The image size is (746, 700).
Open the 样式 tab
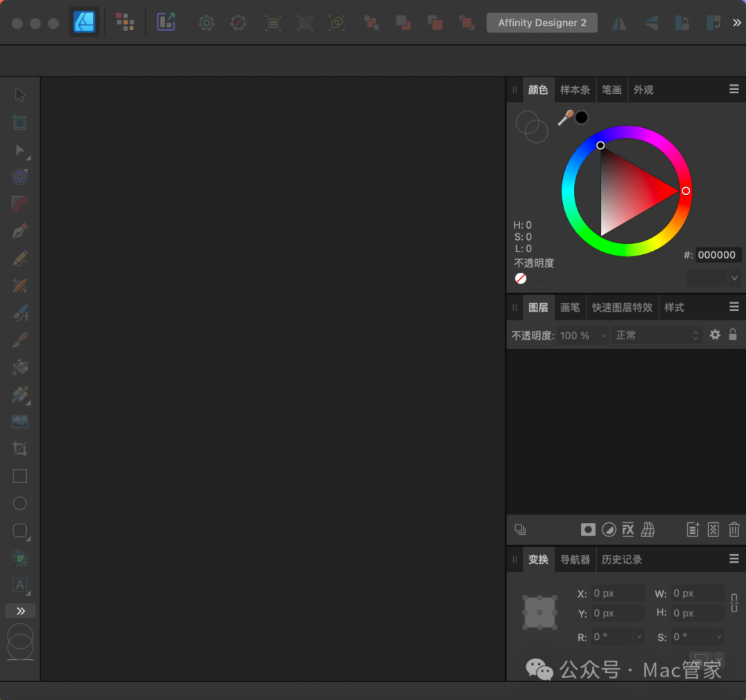pos(674,308)
